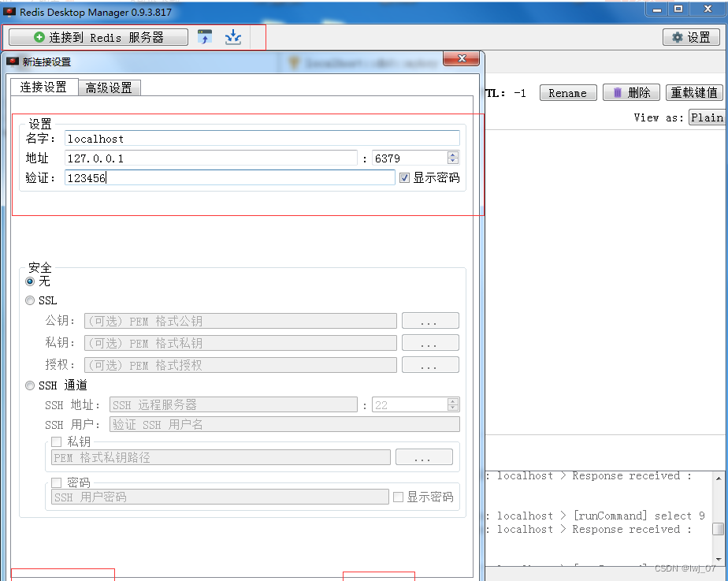Click the auth password field containing 123456
The width and height of the screenshot is (728, 581).
point(230,178)
